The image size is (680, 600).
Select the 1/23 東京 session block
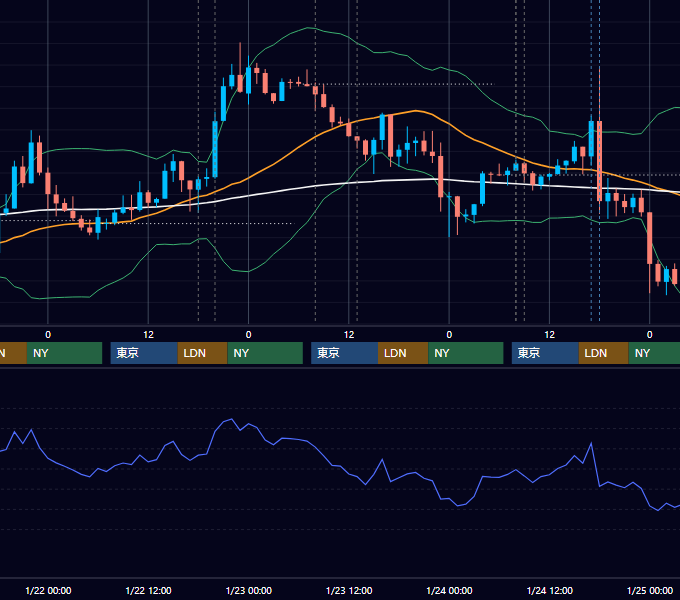[344, 353]
